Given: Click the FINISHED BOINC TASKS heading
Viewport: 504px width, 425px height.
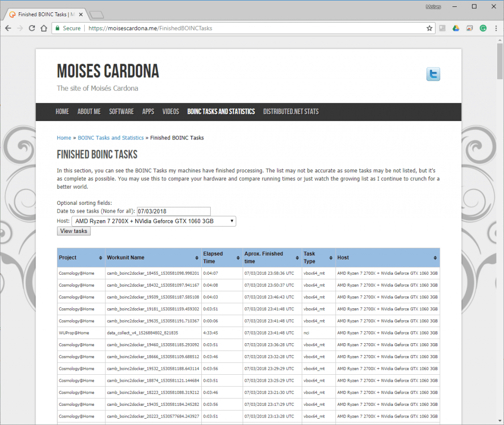Looking at the screenshot, I should [97, 155].
